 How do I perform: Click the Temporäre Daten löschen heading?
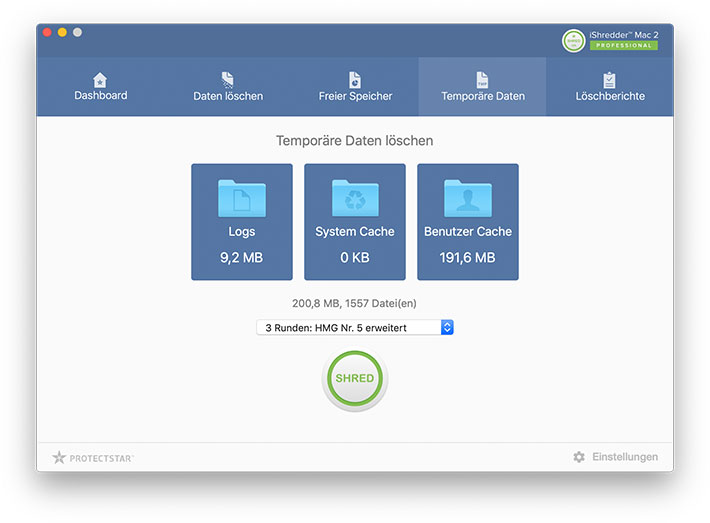355,141
